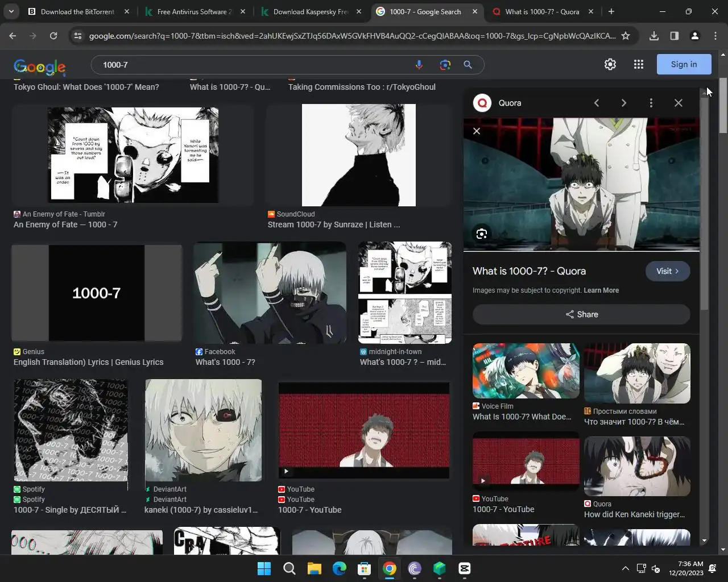Open Voice Film related image in panel

tap(526, 371)
